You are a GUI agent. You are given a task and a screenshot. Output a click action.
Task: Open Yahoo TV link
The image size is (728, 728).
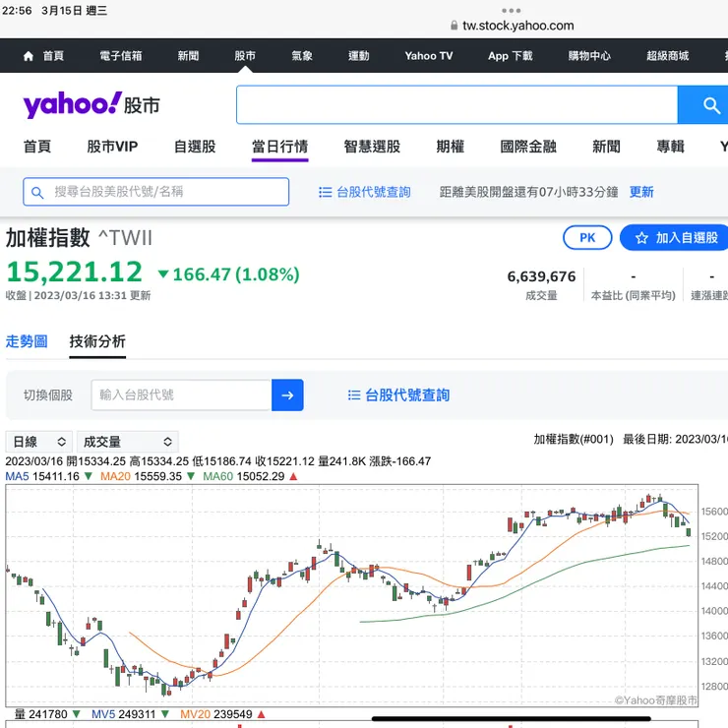[x=429, y=56]
